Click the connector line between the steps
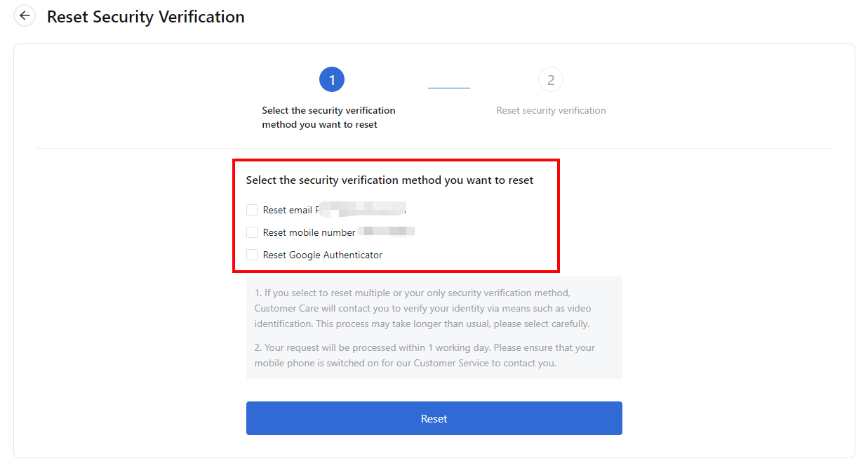Screen dimensions: 868x466 (x=449, y=88)
